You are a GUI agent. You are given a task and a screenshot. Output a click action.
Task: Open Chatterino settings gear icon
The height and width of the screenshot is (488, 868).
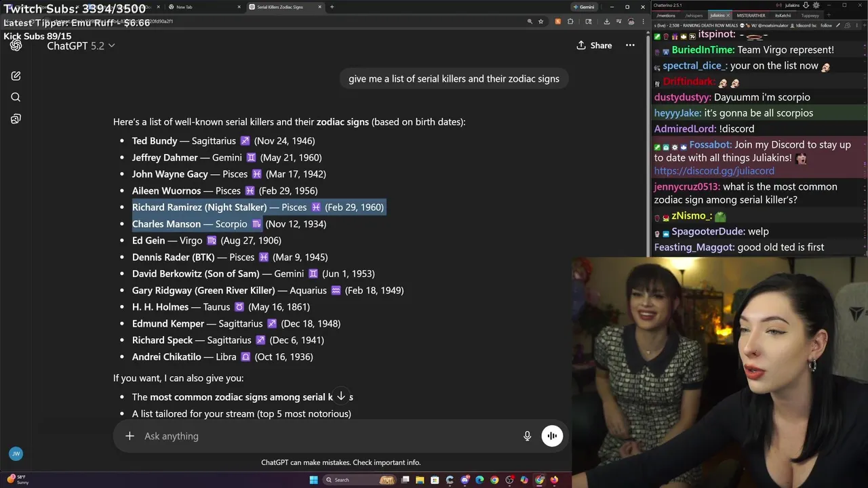pos(816,5)
